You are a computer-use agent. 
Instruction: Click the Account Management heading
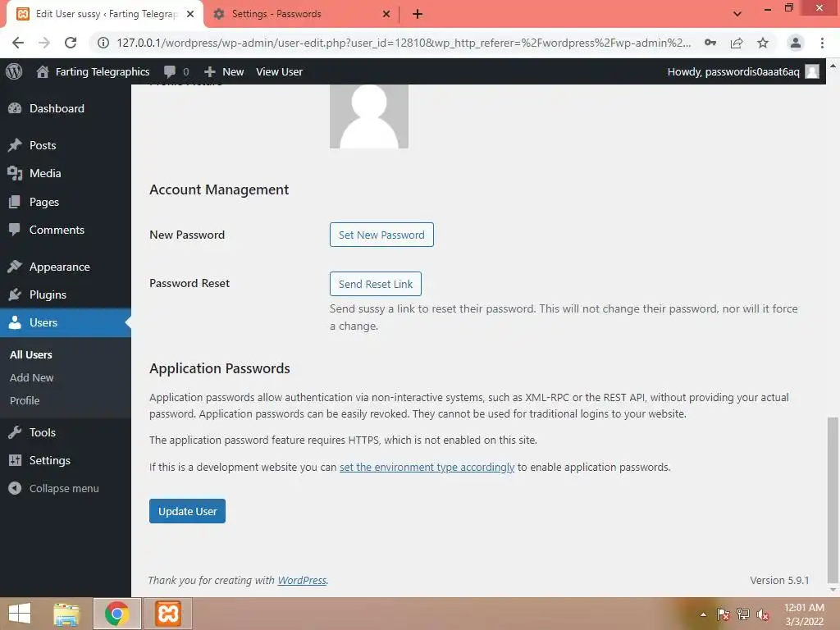coord(219,189)
